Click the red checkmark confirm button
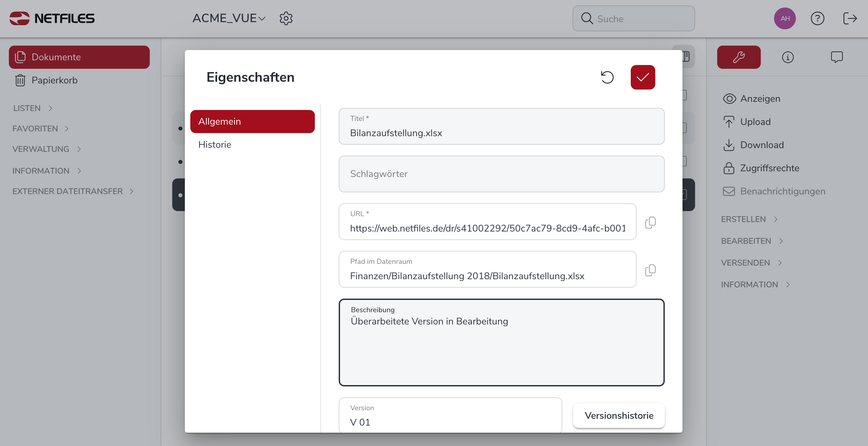Image resolution: width=868 pixels, height=446 pixels. [643, 77]
